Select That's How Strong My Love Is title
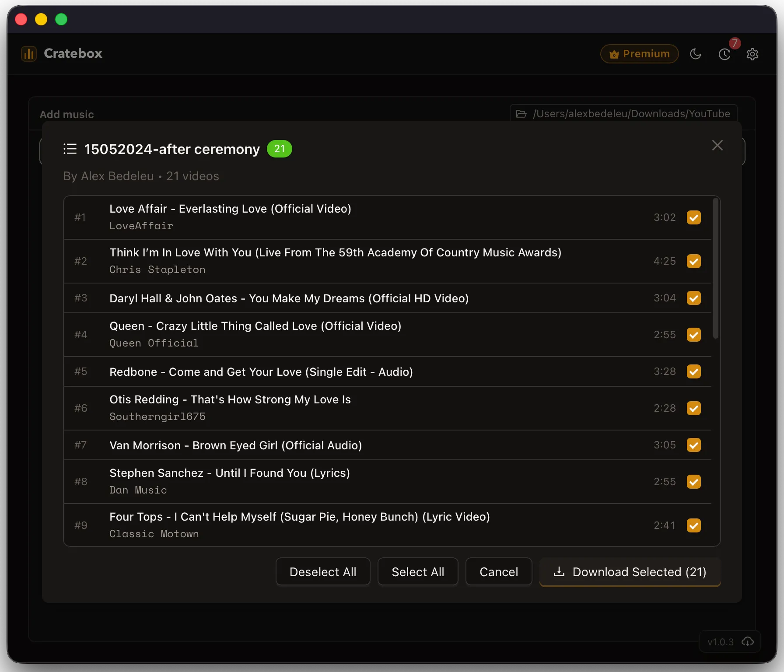 (230, 399)
